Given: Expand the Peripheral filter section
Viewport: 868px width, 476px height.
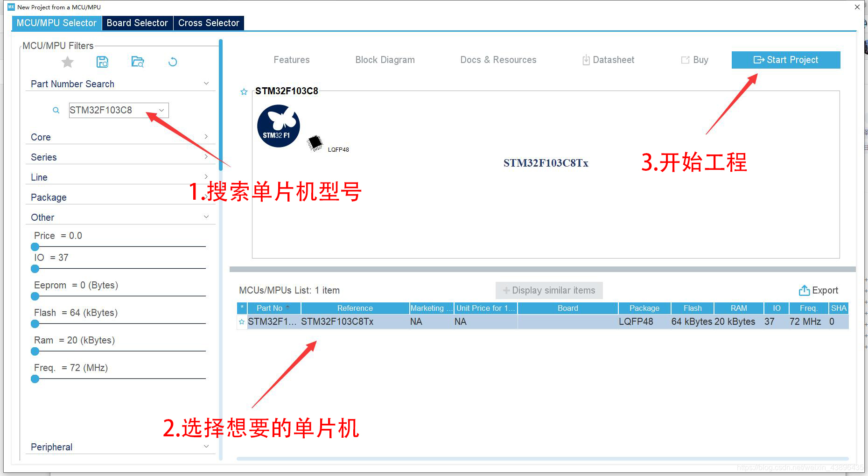Looking at the screenshot, I should (206, 446).
